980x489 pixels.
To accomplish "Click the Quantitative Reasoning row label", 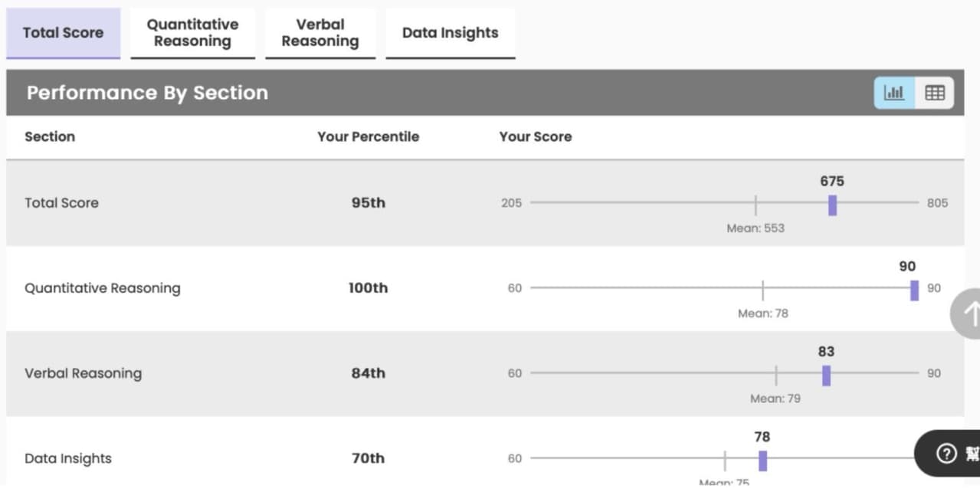I will [x=103, y=288].
